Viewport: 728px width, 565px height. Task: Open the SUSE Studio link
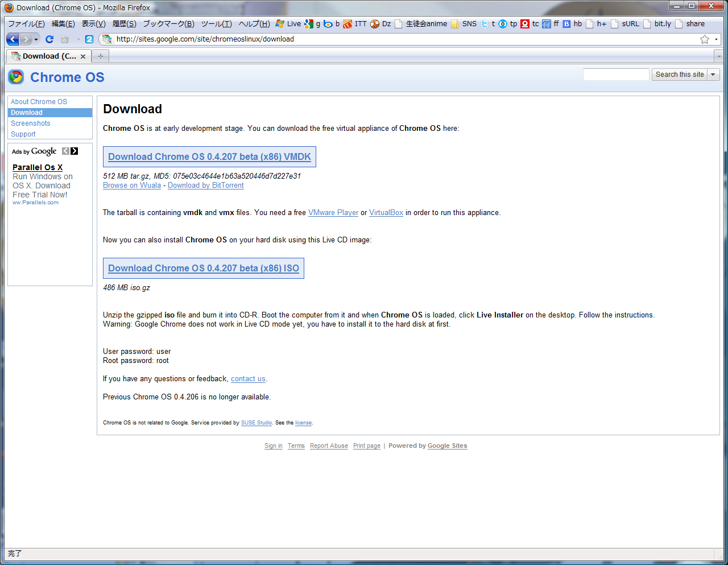click(x=257, y=423)
